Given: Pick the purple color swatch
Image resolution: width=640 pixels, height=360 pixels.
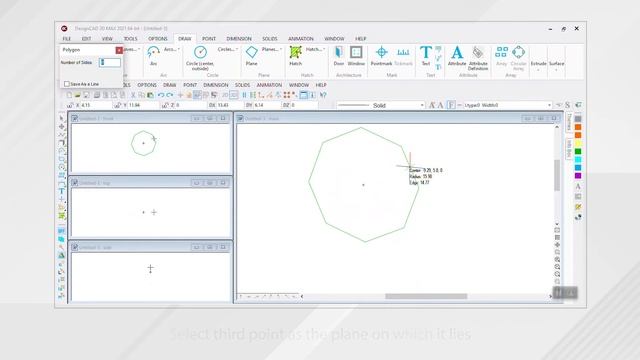Looking at the screenshot, I should tap(578, 176).
